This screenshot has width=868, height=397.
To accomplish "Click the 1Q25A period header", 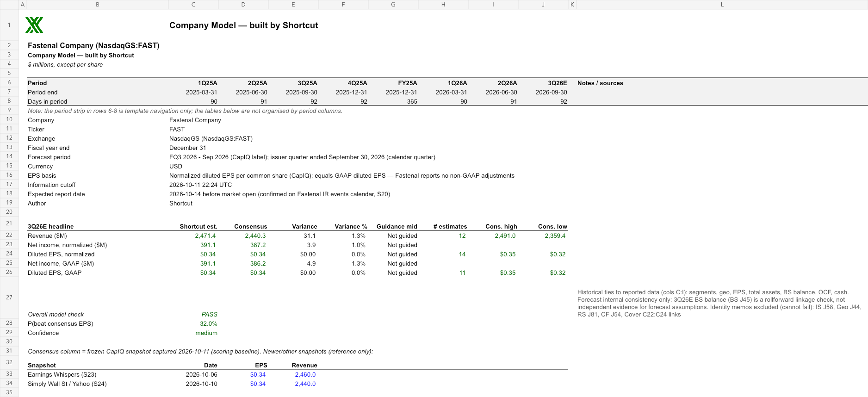I will pyautogui.click(x=208, y=83).
